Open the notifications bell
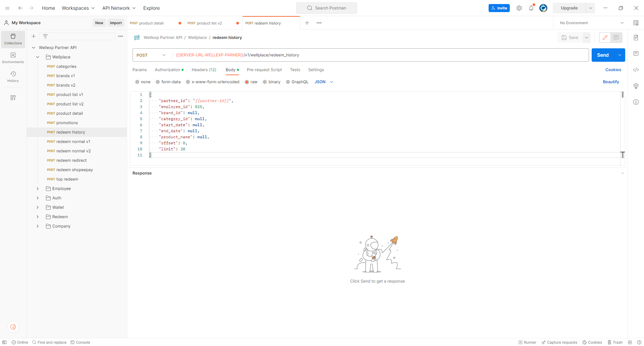This screenshot has height=346, width=644. click(531, 8)
